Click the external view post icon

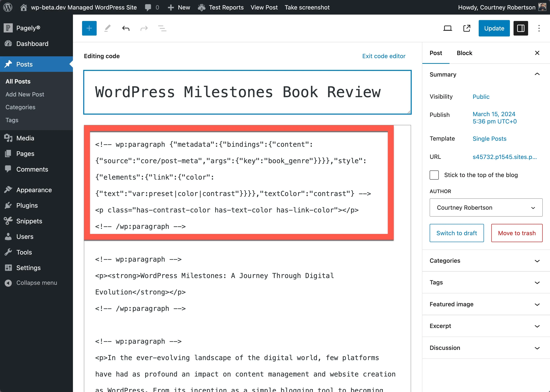(x=466, y=28)
